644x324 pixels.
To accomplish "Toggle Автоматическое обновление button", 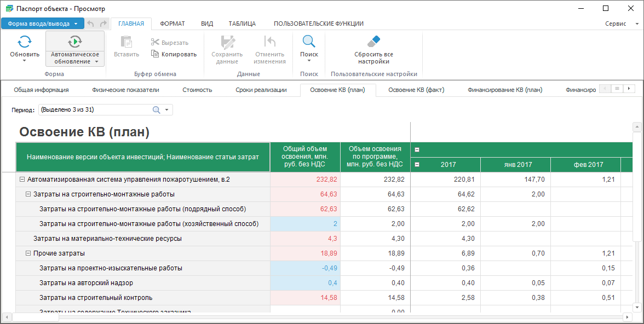I will [x=75, y=42].
